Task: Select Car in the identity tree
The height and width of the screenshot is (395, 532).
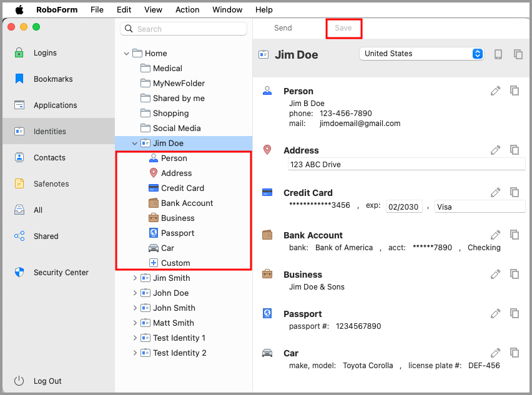Action: [161, 248]
